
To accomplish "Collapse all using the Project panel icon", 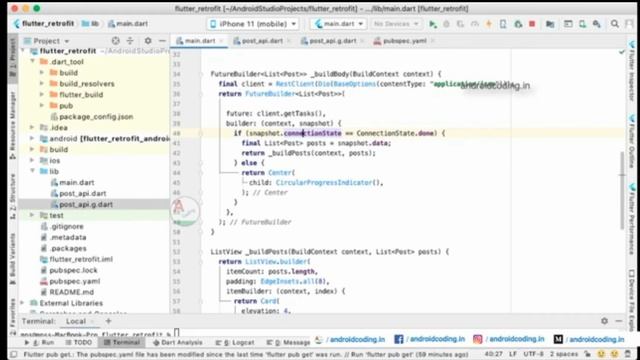I will tap(130, 41).
